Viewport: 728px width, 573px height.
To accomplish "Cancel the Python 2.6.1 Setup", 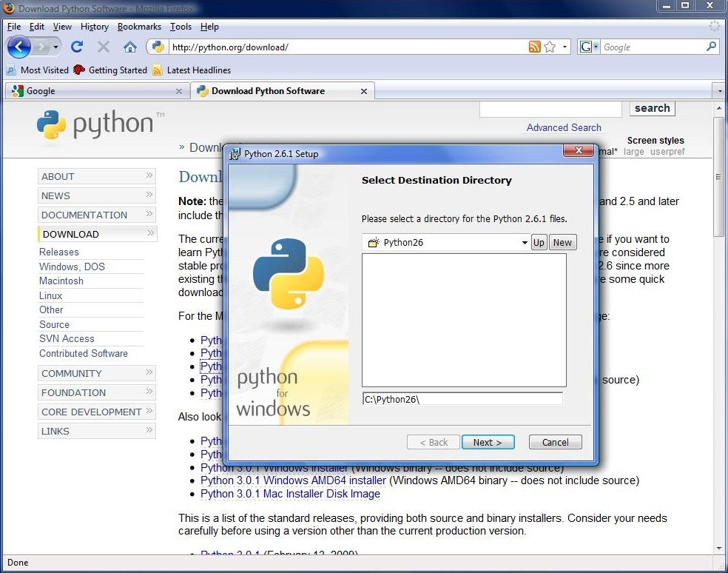I will coord(556,443).
